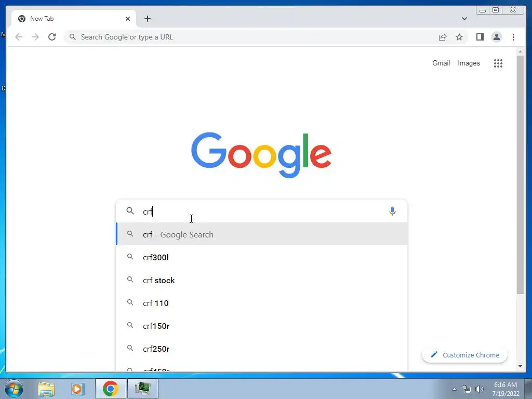
Task: Click the page scrollbar thumb
Action: coord(520,175)
